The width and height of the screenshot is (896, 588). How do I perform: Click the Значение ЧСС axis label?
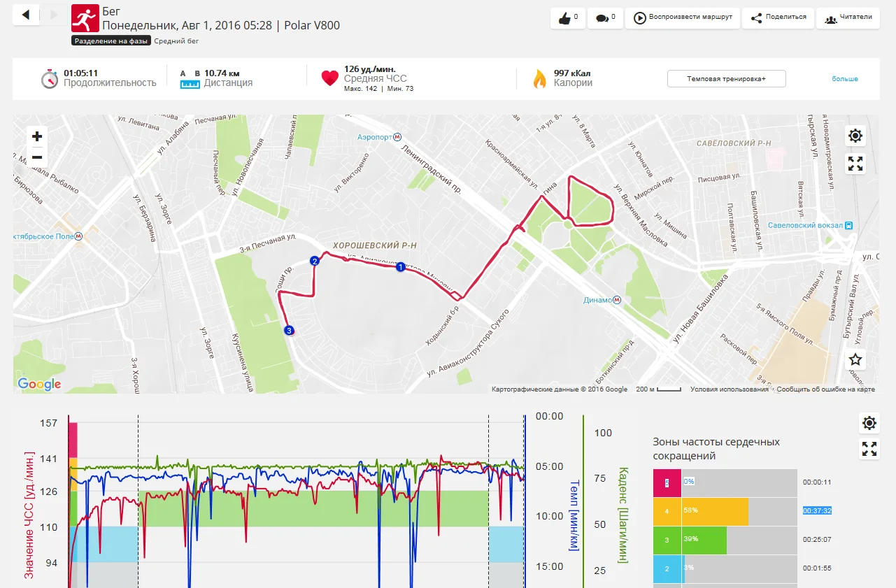(x=30, y=514)
